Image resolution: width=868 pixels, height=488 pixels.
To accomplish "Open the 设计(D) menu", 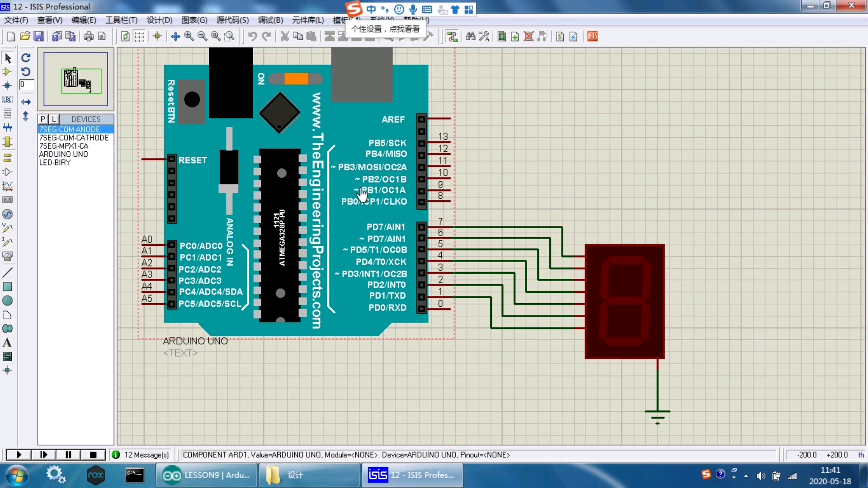I will pyautogui.click(x=160, y=20).
